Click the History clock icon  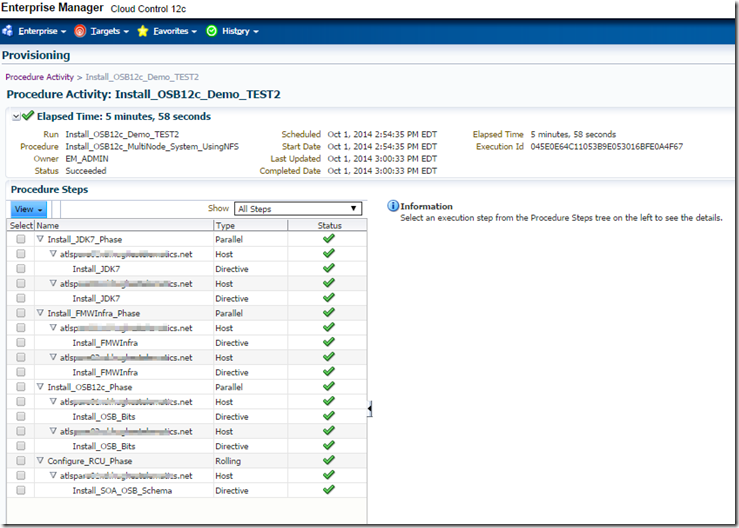coord(212,31)
